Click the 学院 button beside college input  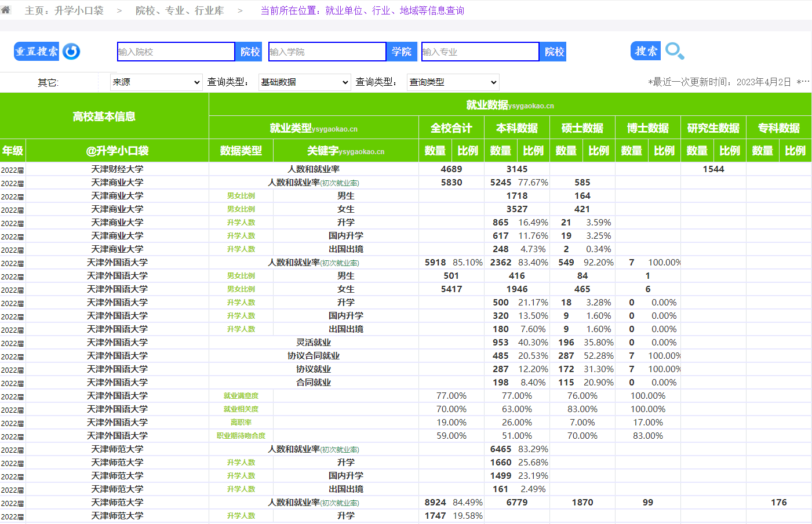point(401,52)
